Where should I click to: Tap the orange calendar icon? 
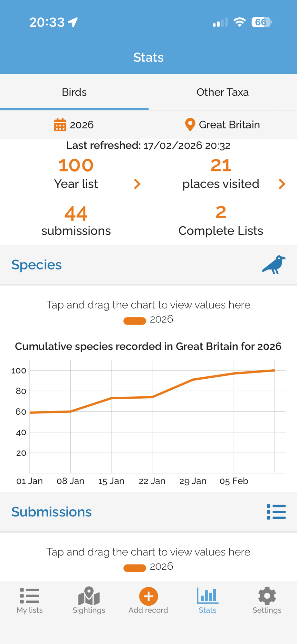point(60,125)
